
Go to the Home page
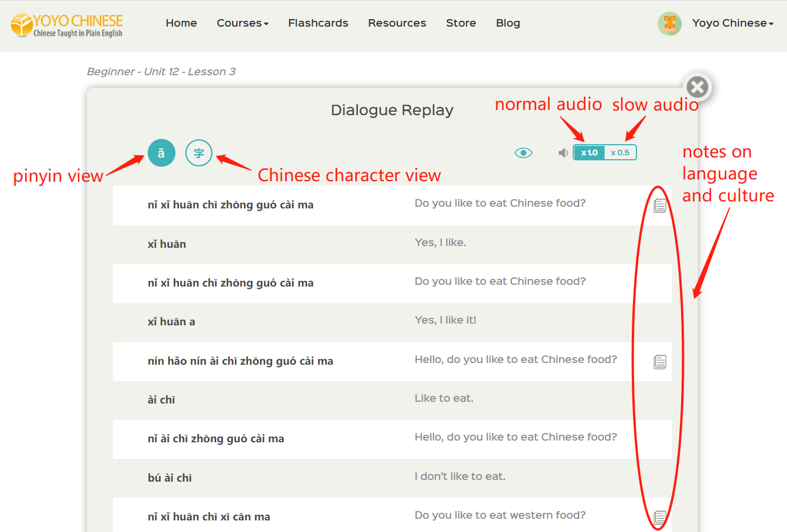[x=181, y=23]
